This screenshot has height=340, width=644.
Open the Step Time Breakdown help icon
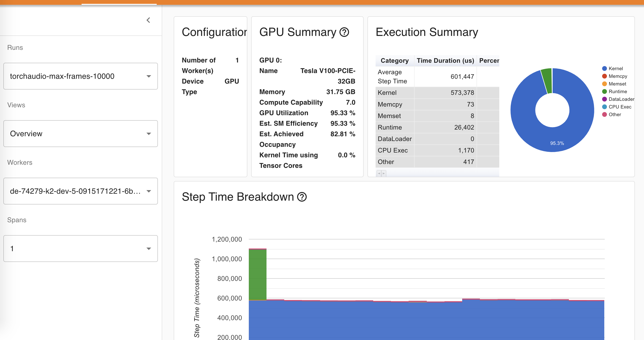point(302,197)
